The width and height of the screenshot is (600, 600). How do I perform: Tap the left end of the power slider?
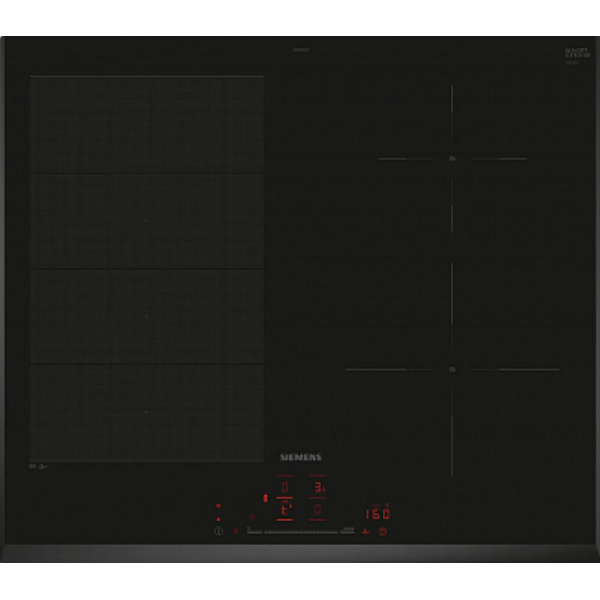(x=250, y=532)
